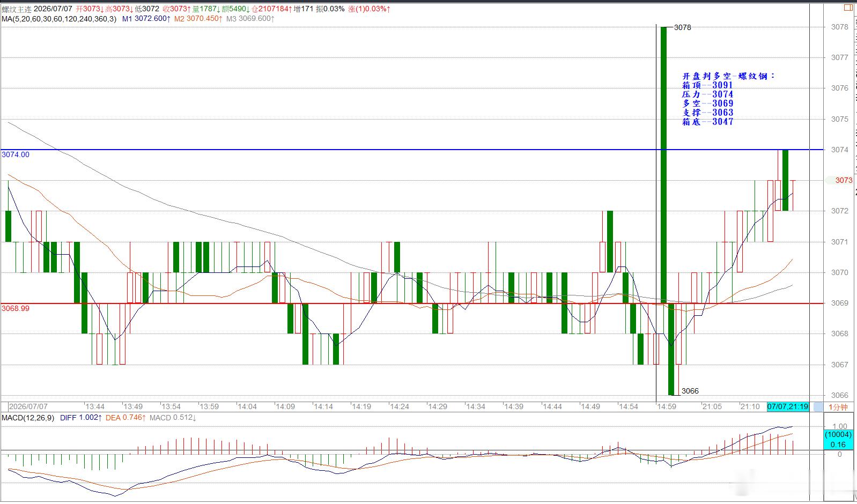Viewport: 857px width, 504px height.
Task: Click the 振0.03% amplitude field
Action: coord(330,9)
